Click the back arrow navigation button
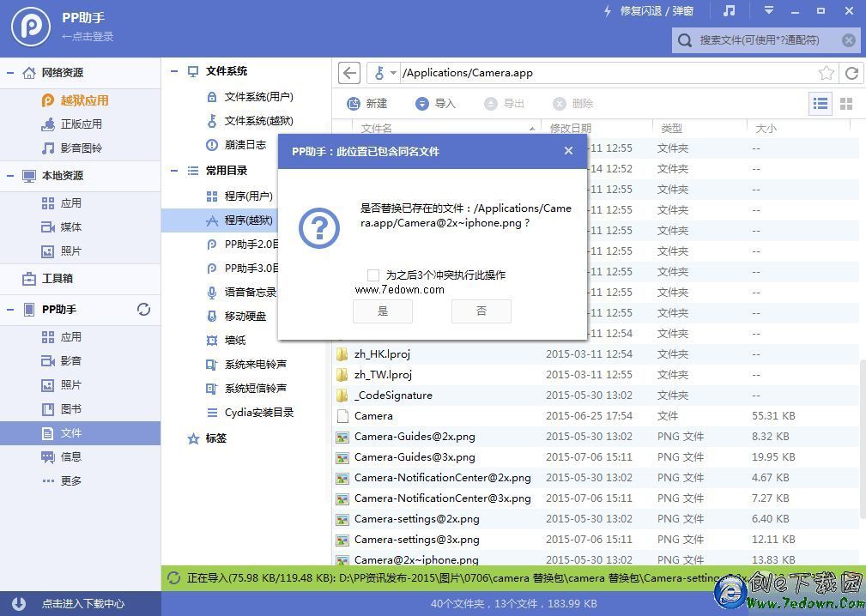 pyautogui.click(x=348, y=73)
